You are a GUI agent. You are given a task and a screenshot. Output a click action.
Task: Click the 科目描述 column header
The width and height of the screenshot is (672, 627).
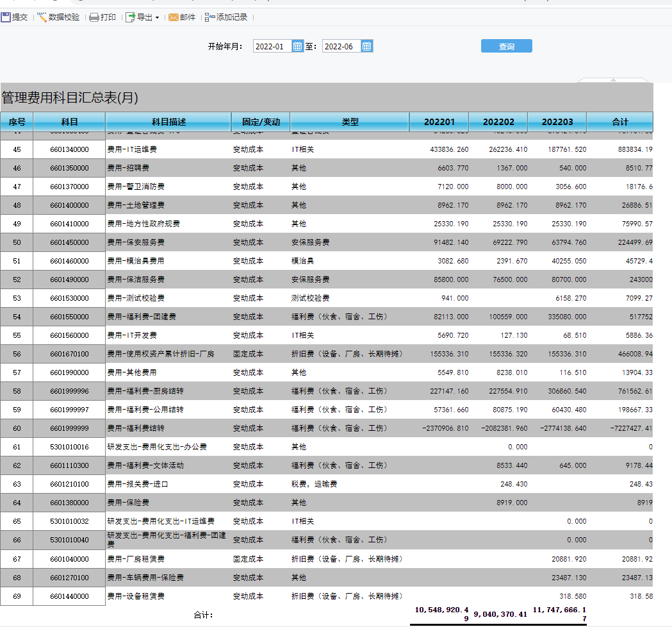point(168,122)
